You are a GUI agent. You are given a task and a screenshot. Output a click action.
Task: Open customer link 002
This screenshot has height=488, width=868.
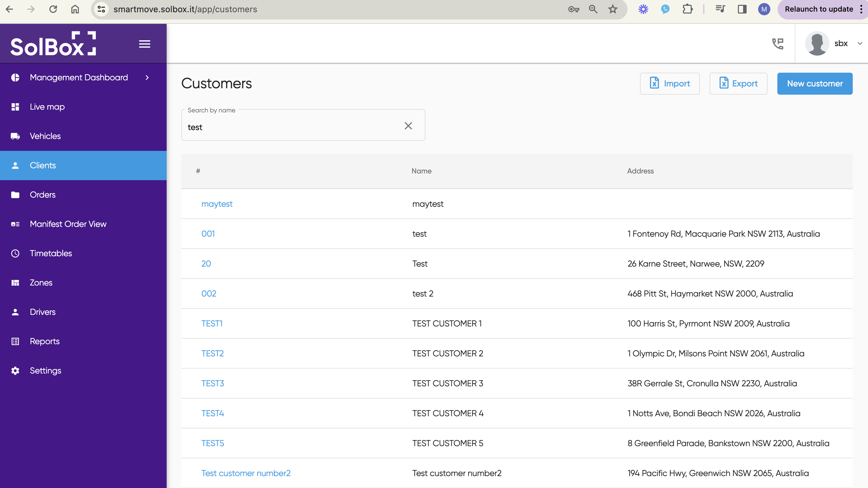pos(208,294)
